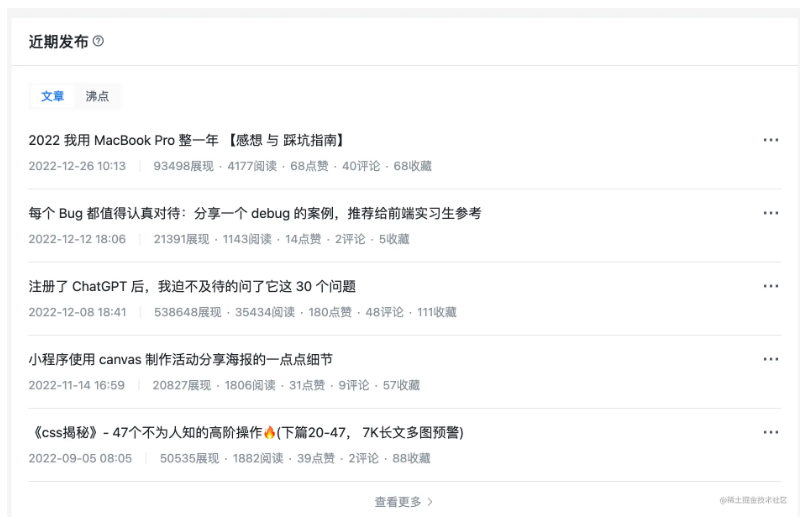Click 20827展现 stat
The width and height of the screenshot is (806, 525).
click(x=181, y=385)
